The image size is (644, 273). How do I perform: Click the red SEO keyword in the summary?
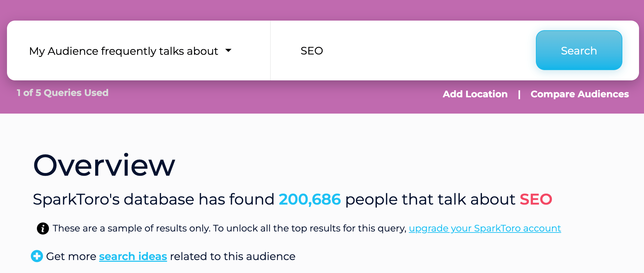[x=536, y=200]
